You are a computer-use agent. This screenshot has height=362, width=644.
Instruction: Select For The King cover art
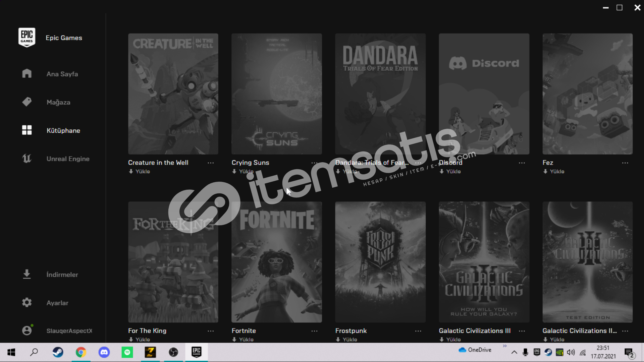pos(173,262)
